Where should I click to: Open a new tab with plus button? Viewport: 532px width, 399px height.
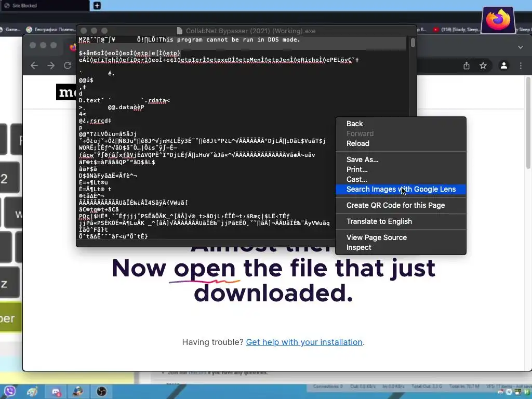(x=97, y=5)
